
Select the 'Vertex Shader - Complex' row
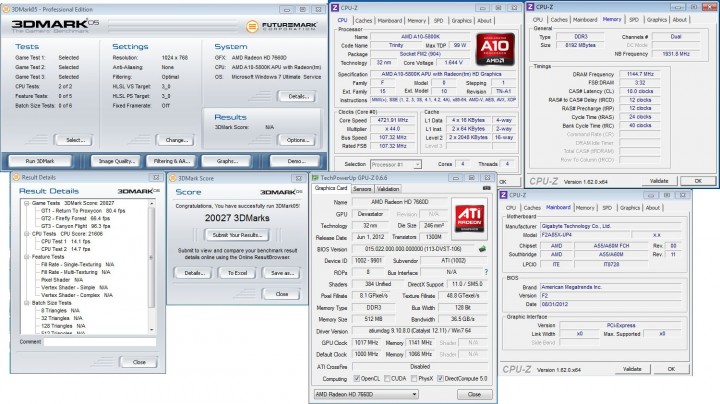pos(77,295)
